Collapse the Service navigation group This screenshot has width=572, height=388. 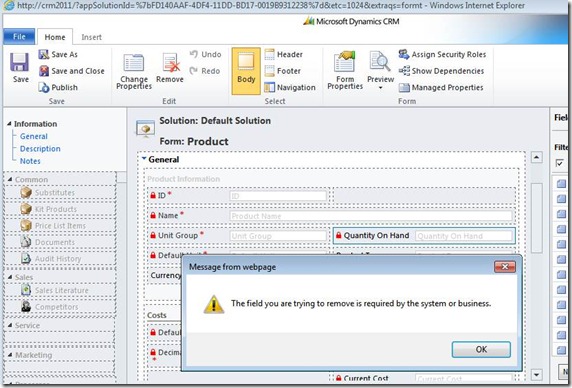point(10,325)
